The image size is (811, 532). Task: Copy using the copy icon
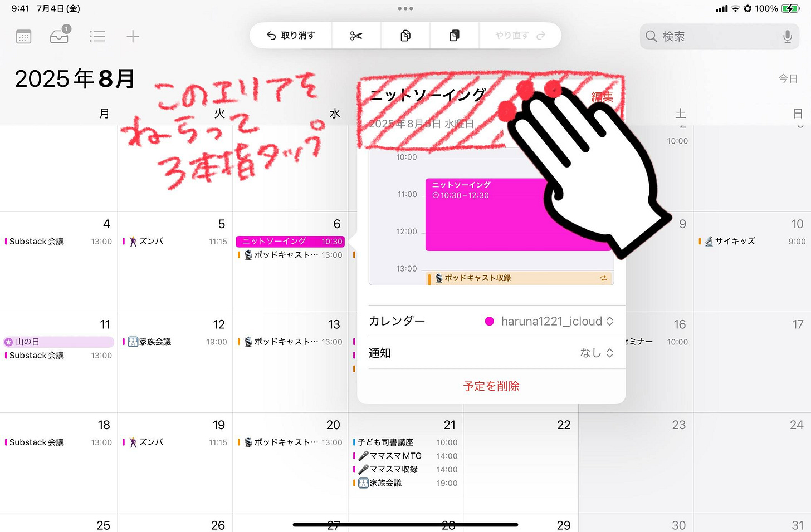(x=405, y=36)
